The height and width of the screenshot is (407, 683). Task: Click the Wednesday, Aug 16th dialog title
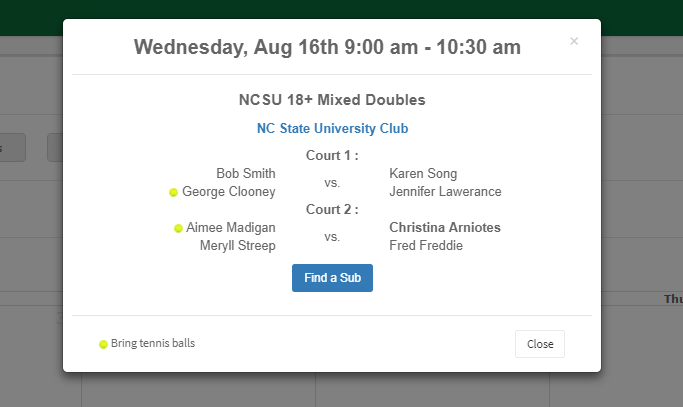pyautogui.click(x=327, y=47)
